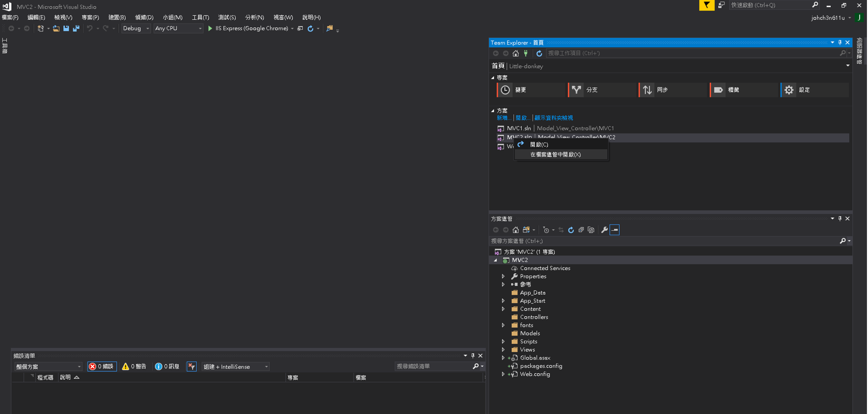
Task: Toggle the Solution Explorer view switch icon
Action: (526, 230)
